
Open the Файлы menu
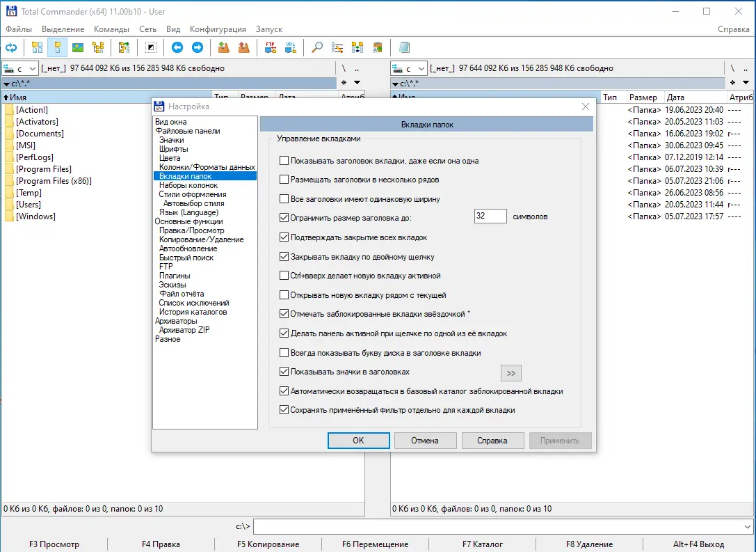click(19, 29)
